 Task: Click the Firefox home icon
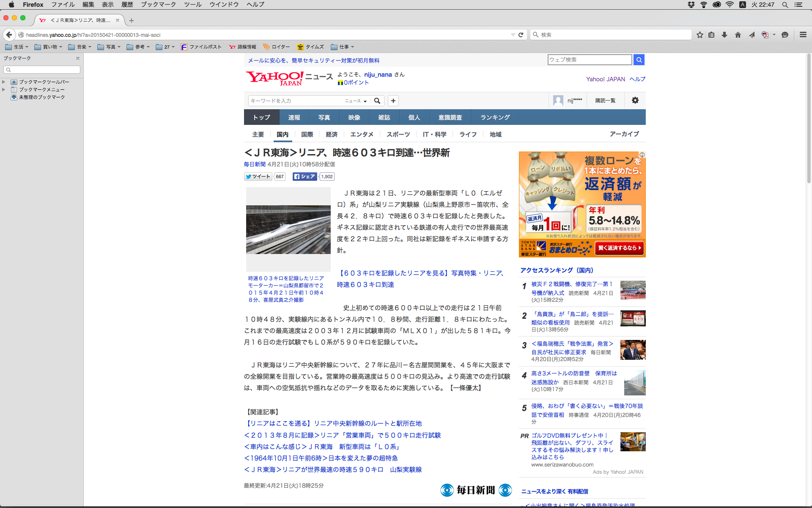738,35
